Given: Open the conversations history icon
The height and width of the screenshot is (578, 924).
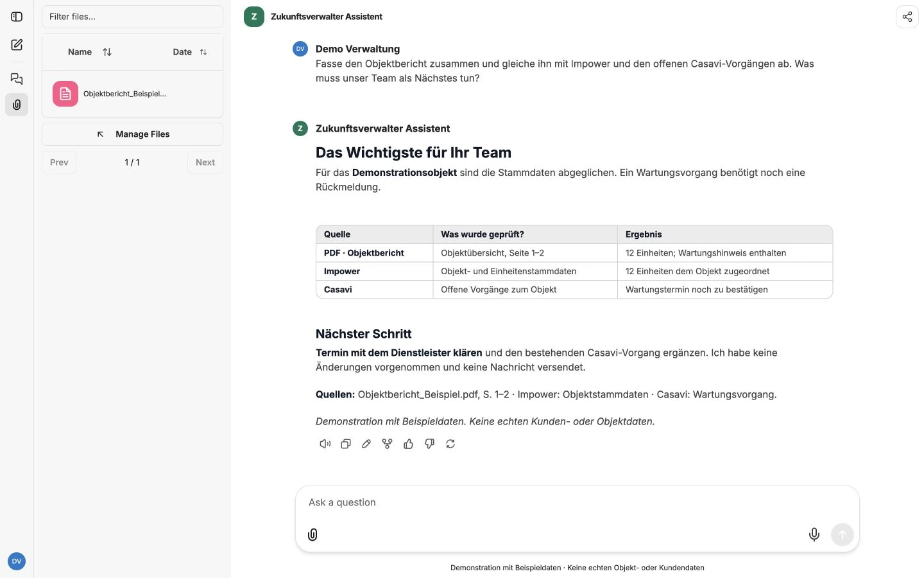Looking at the screenshot, I should click(x=17, y=79).
